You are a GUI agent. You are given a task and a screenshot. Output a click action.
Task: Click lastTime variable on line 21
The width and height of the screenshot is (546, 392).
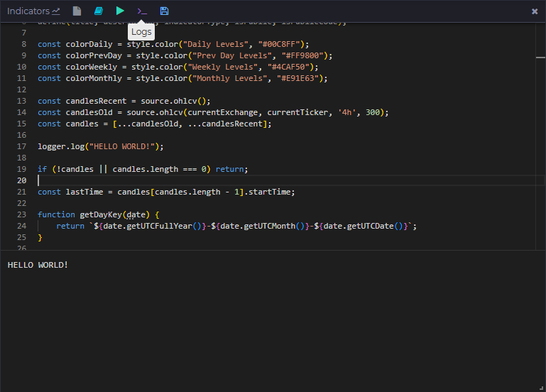pos(84,192)
